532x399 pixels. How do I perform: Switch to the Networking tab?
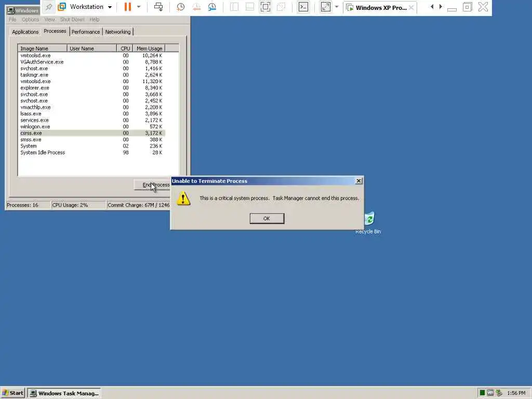(x=118, y=32)
